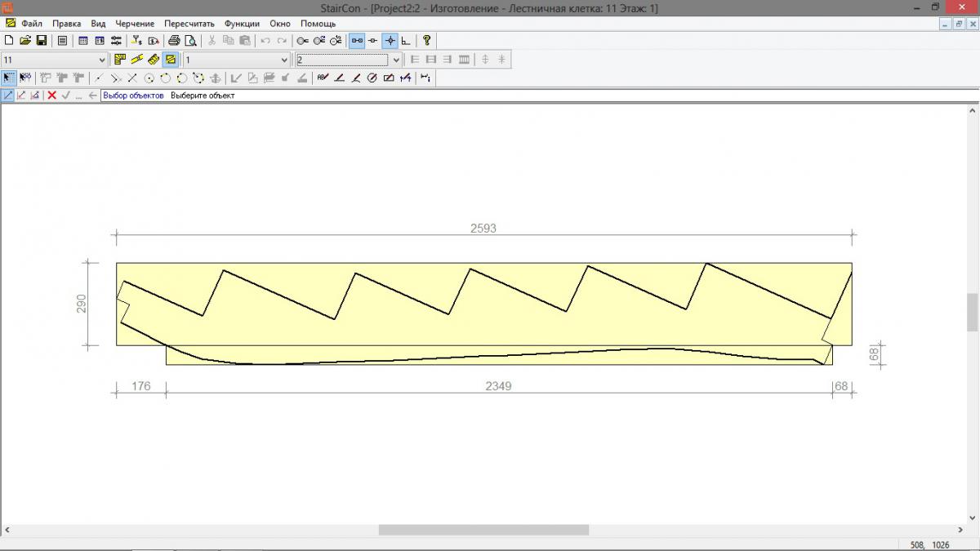Open the dropdown showing value 1
The image size is (980, 551).
[x=284, y=60]
